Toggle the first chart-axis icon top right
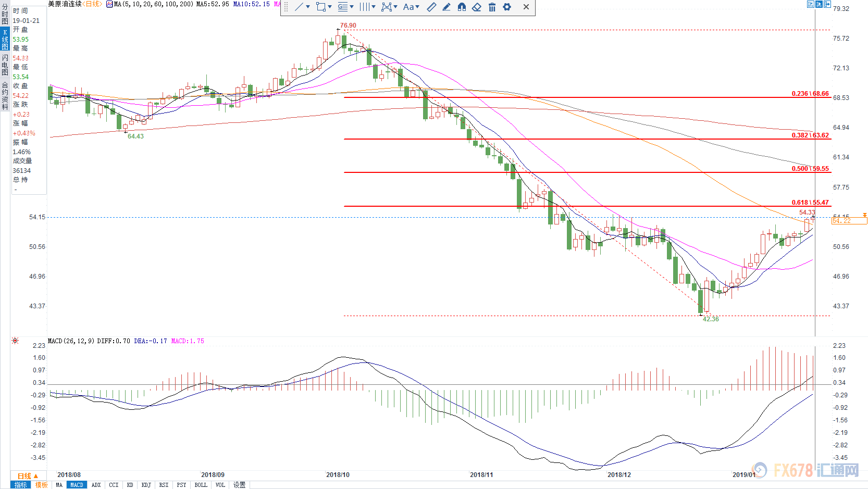868x489 pixels. click(811, 4)
